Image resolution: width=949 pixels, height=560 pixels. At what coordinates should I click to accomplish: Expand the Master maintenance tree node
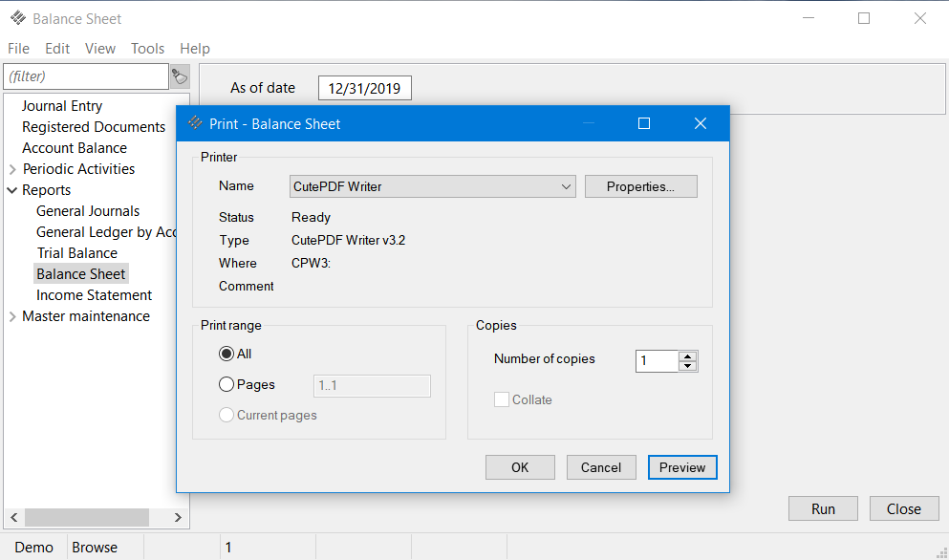click(12, 316)
